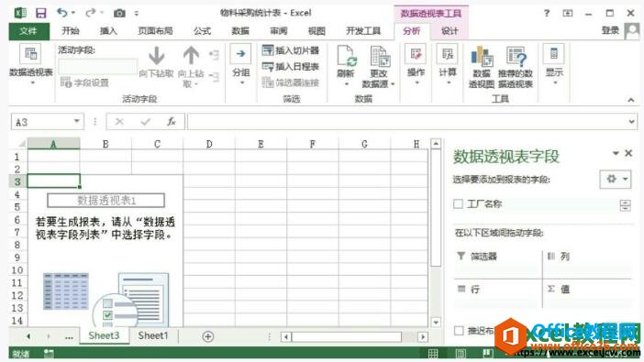Cancel formula entry with the X icon
Viewport: 644px width, 362px height.
(x=119, y=122)
